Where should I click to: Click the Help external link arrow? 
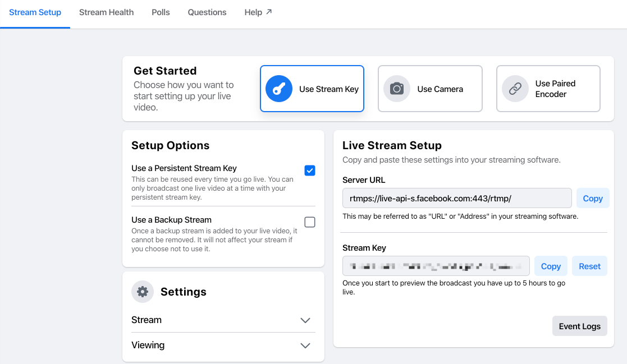[269, 12]
